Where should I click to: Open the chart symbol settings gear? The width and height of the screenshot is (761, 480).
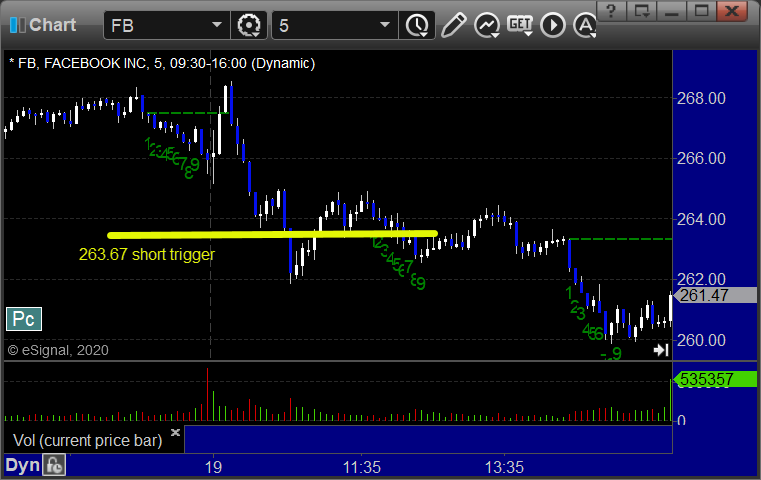click(248, 25)
